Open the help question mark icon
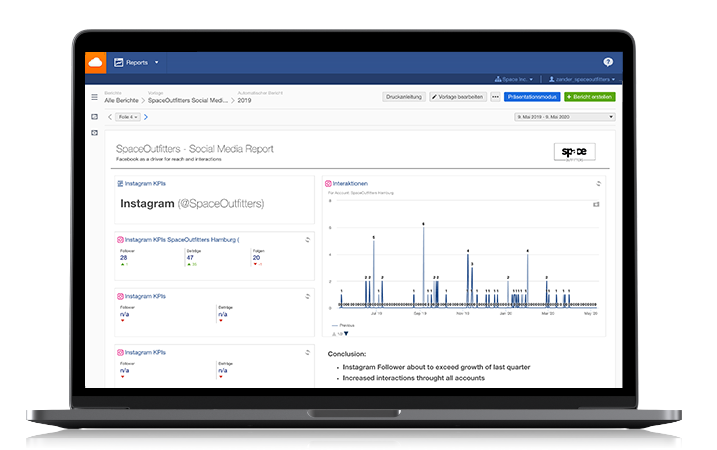This screenshot has height=450, width=717. [608, 62]
